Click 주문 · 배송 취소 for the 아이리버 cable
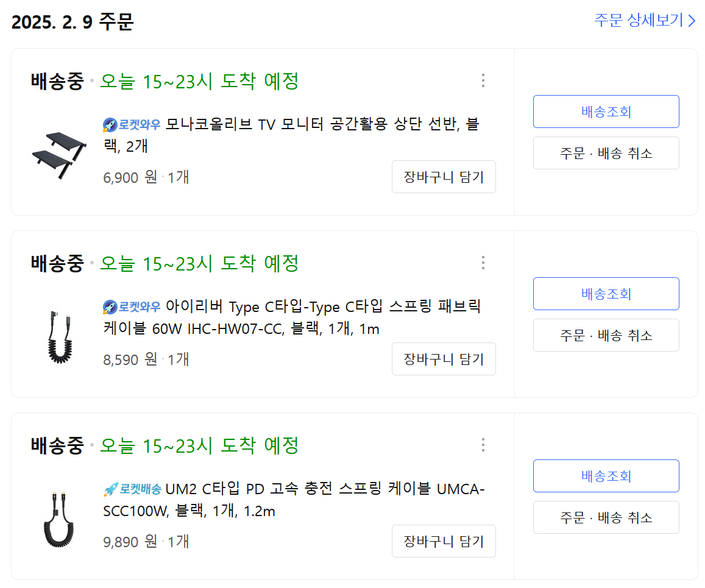The image size is (705, 588). [x=606, y=335]
